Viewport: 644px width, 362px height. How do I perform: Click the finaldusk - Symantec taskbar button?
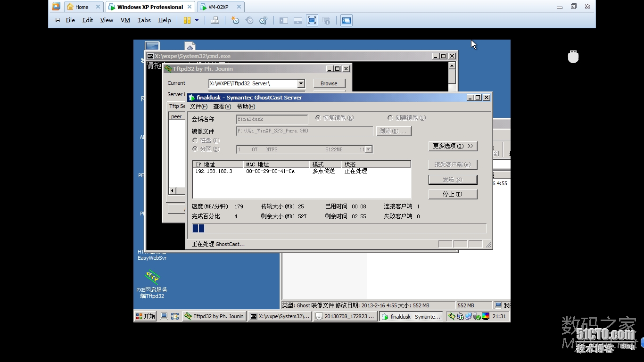[411, 316]
